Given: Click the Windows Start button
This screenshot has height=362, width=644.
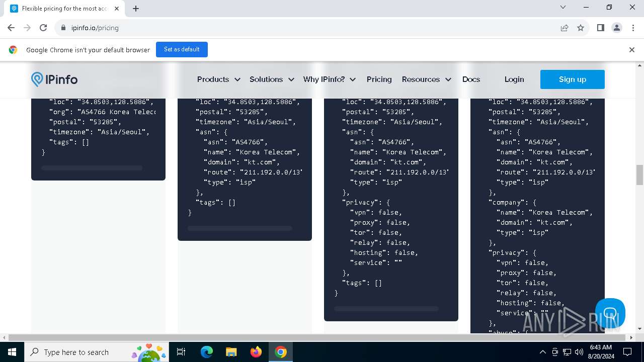Looking at the screenshot, I should pyautogui.click(x=12, y=352).
